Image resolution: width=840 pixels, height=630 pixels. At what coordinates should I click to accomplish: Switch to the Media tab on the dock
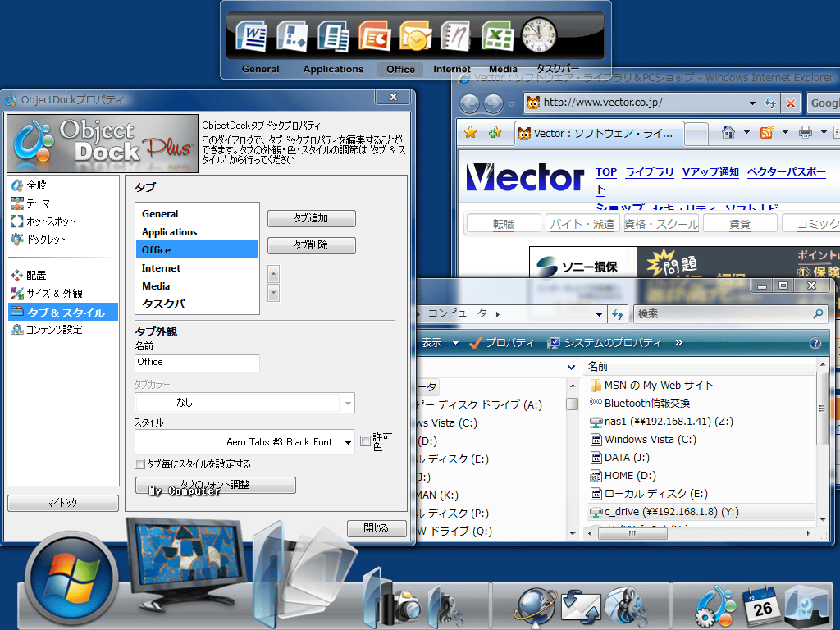[x=503, y=69]
